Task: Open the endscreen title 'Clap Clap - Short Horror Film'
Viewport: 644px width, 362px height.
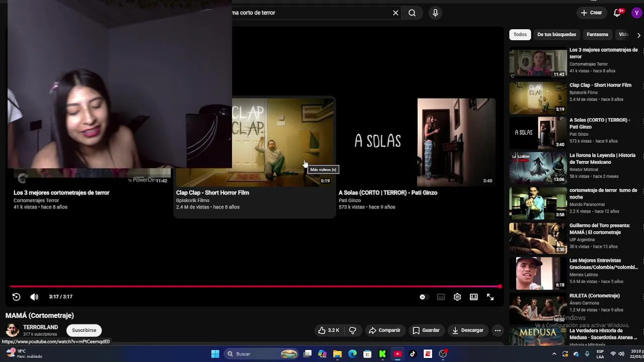Action: click(x=212, y=193)
